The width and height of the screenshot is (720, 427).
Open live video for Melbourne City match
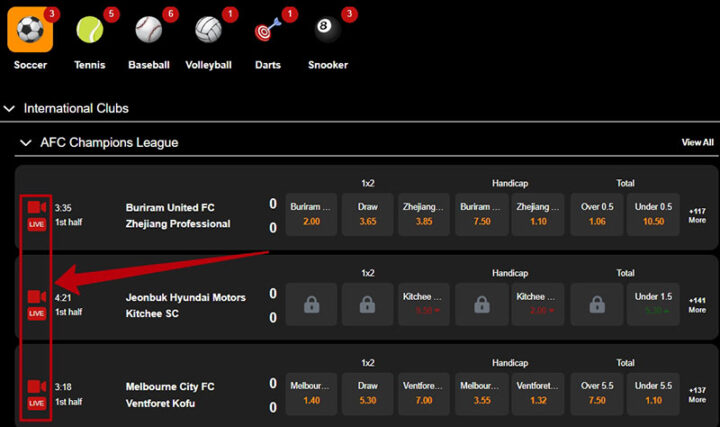[37, 387]
